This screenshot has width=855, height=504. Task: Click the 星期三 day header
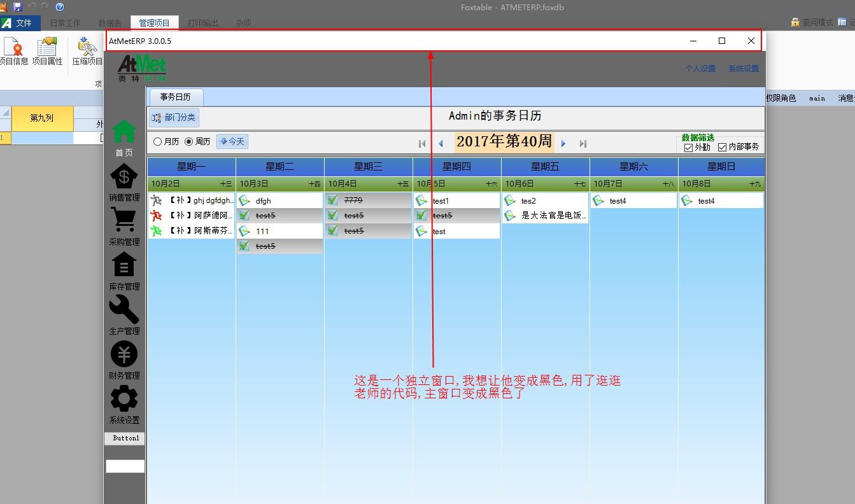[369, 167]
